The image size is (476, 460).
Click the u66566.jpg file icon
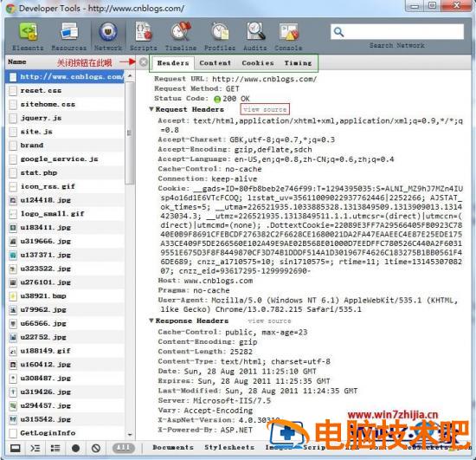point(13,324)
